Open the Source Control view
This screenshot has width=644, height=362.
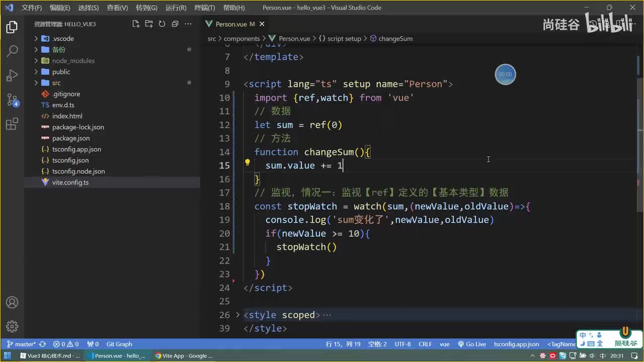click(12, 100)
